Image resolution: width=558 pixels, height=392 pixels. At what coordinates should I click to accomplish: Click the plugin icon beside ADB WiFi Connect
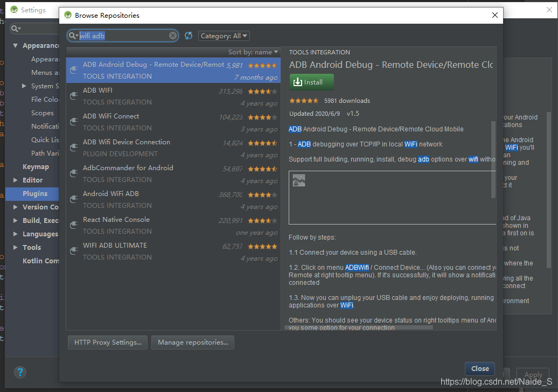(x=74, y=122)
